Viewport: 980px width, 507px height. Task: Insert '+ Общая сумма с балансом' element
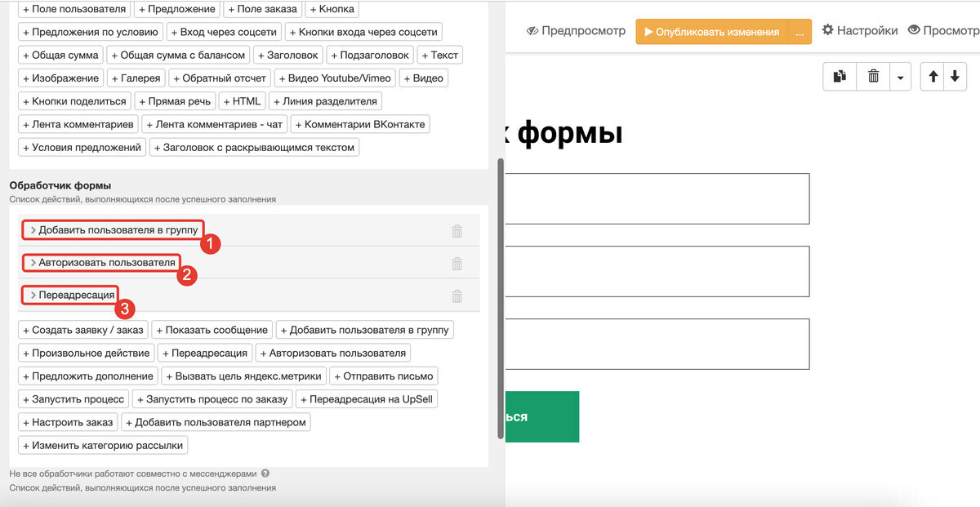pyautogui.click(x=176, y=55)
